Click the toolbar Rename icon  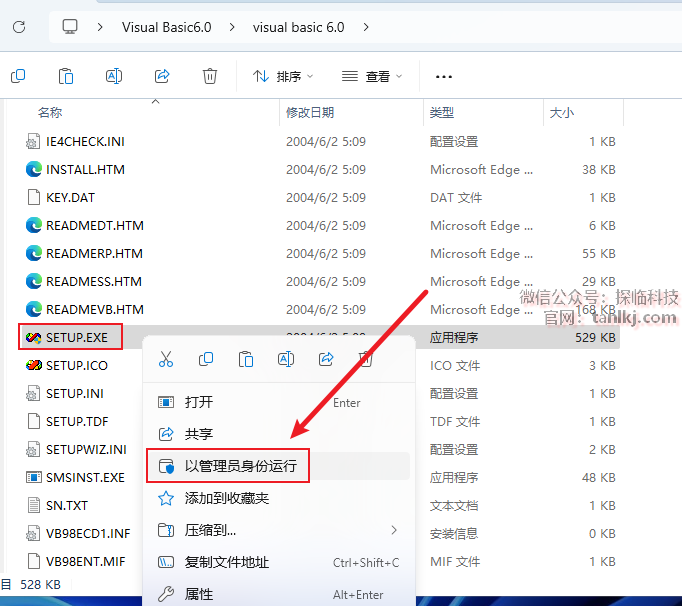(114, 77)
